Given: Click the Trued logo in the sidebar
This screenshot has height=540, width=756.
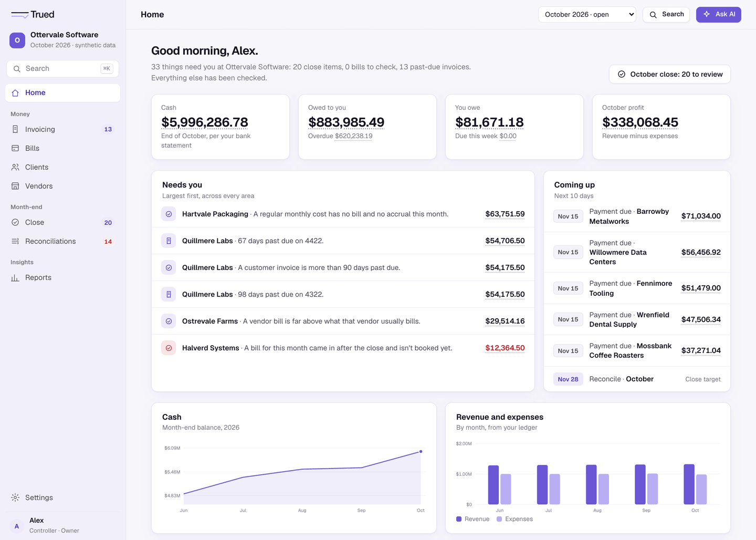Looking at the screenshot, I should [33, 15].
